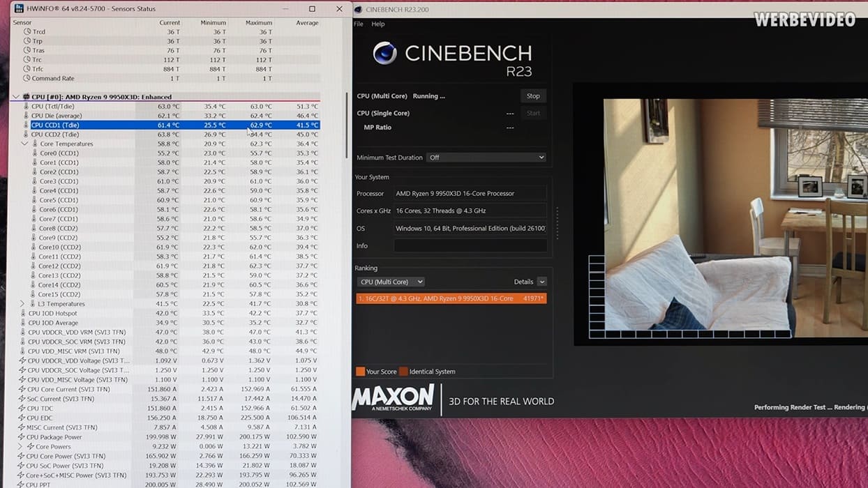The height and width of the screenshot is (488, 868).
Task: Click thermometer icon beside CPU IOD Hotspot
Action: pyautogui.click(x=23, y=314)
